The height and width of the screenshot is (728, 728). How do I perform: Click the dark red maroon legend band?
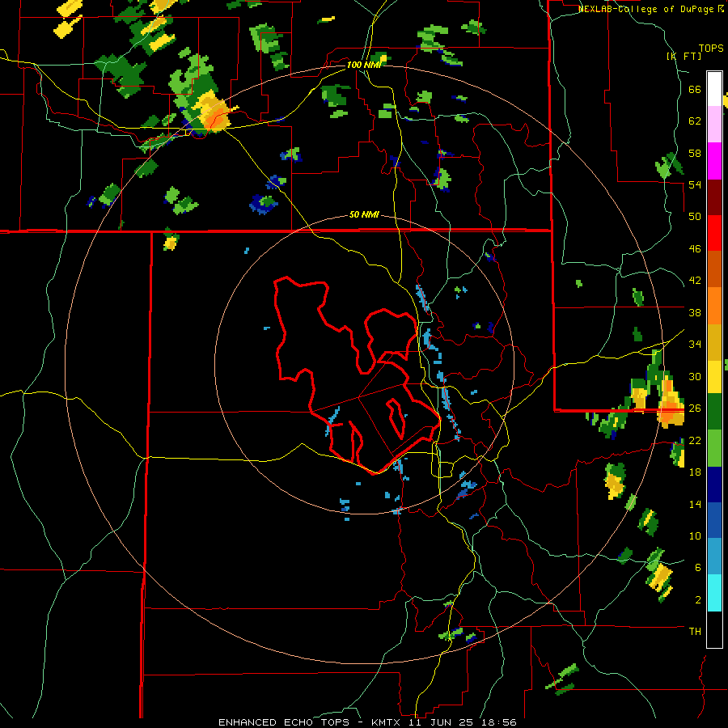[714, 197]
